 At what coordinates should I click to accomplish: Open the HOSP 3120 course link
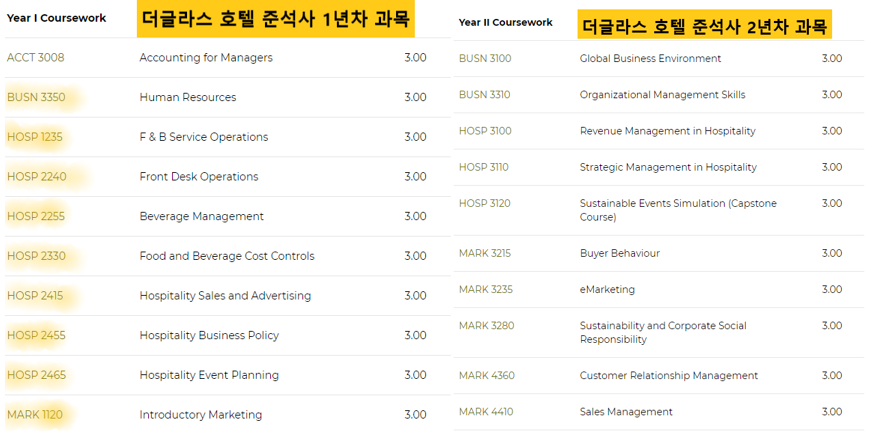point(484,203)
